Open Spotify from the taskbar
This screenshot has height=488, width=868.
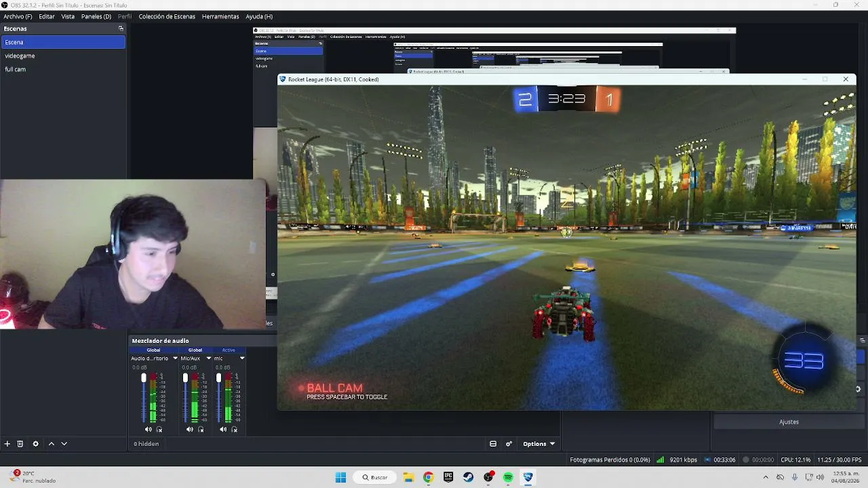[508, 477]
